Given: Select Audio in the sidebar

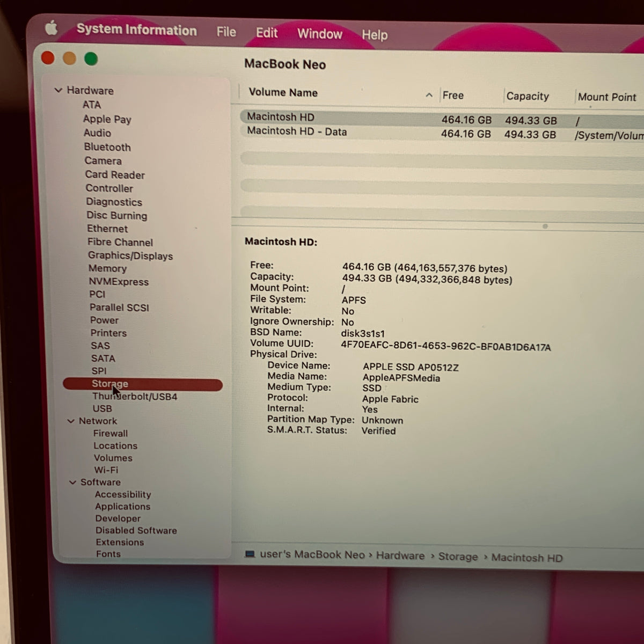Looking at the screenshot, I should 97,133.
